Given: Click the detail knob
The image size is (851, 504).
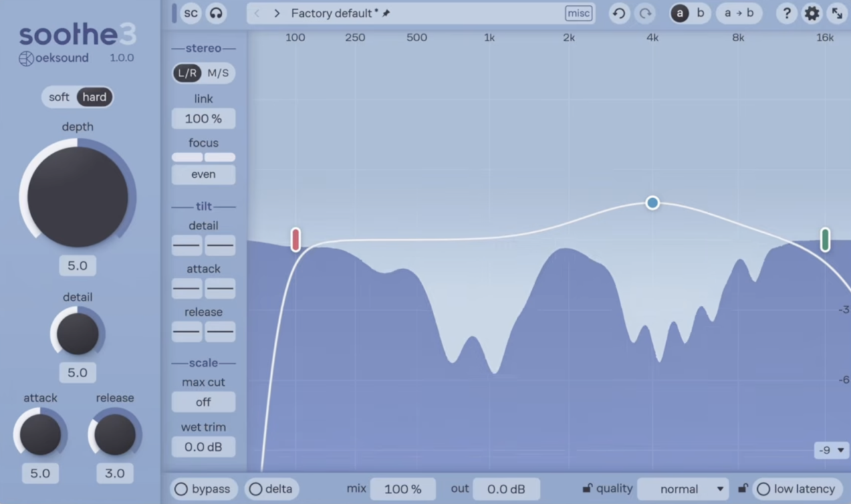Looking at the screenshot, I should [x=78, y=334].
